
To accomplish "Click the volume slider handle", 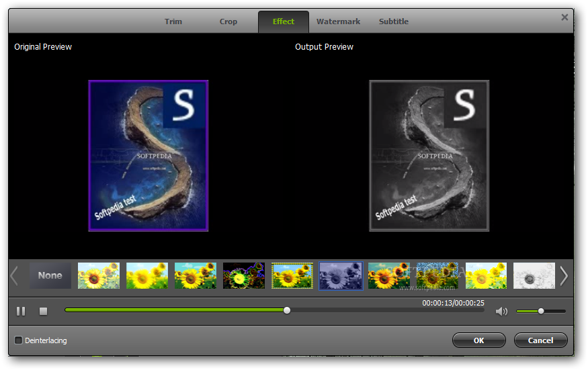I will [541, 311].
